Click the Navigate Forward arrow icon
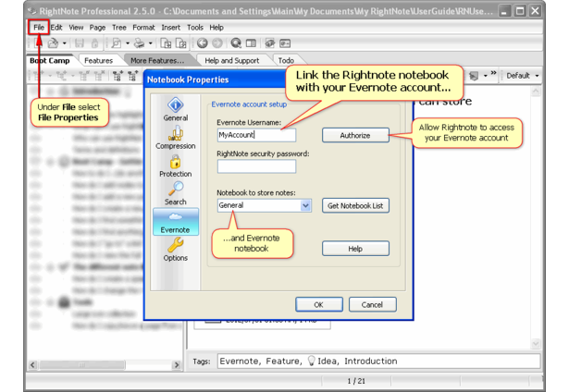The width and height of the screenshot is (569, 392). pyautogui.click(x=217, y=43)
